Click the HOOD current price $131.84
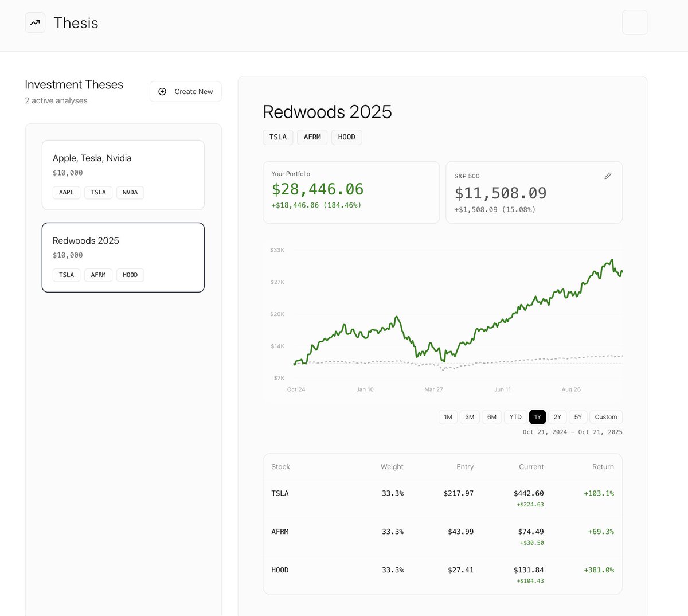688x616 pixels. tap(529, 570)
